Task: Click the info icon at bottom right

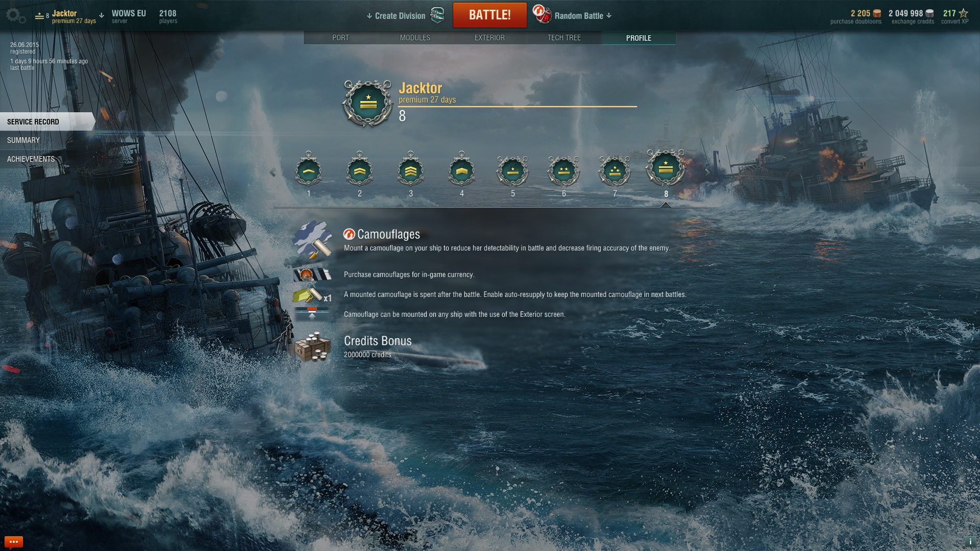Action: pyautogui.click(x=970, y=542)
